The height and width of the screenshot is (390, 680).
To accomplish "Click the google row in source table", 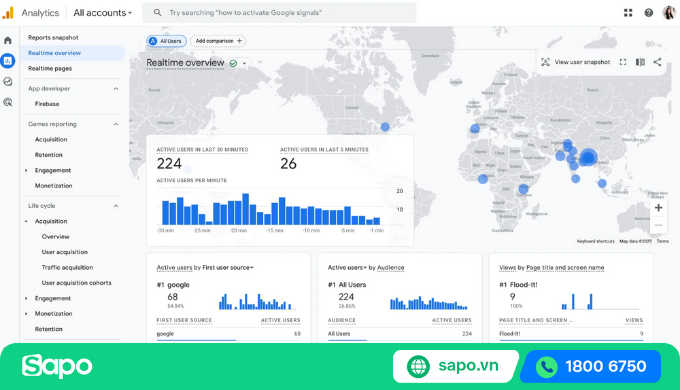I will [229, 334].
